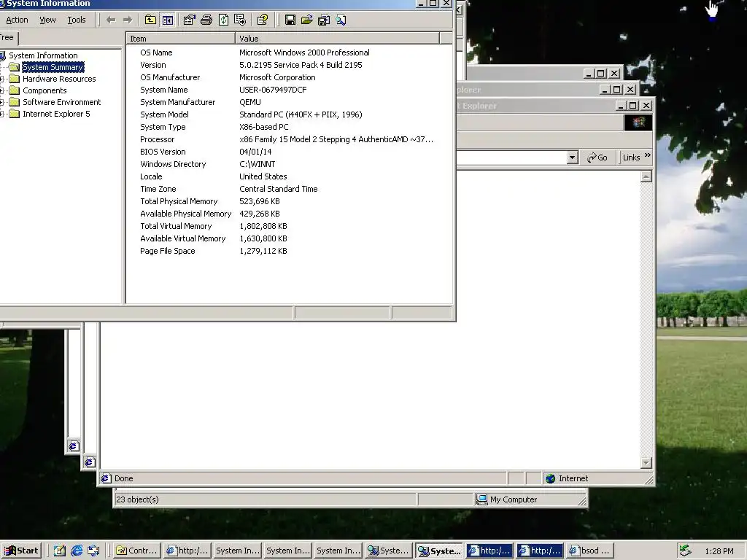The image size is (747, 560).
Task: Click the 23 object(s) status text
Action: coord(137,499)
